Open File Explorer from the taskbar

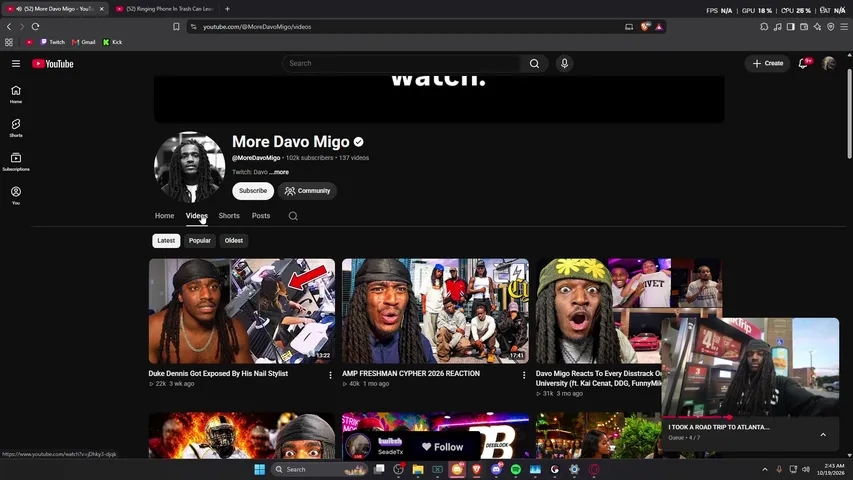pos(418,469)
